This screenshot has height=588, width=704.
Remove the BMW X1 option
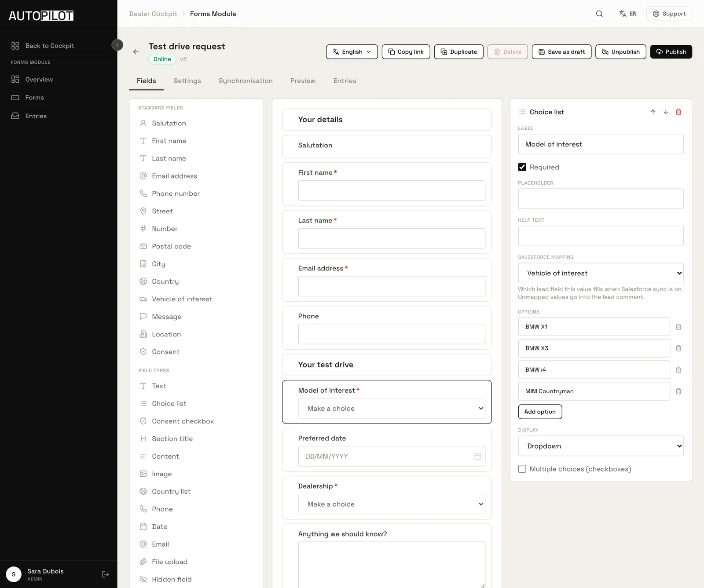(678, 327)
